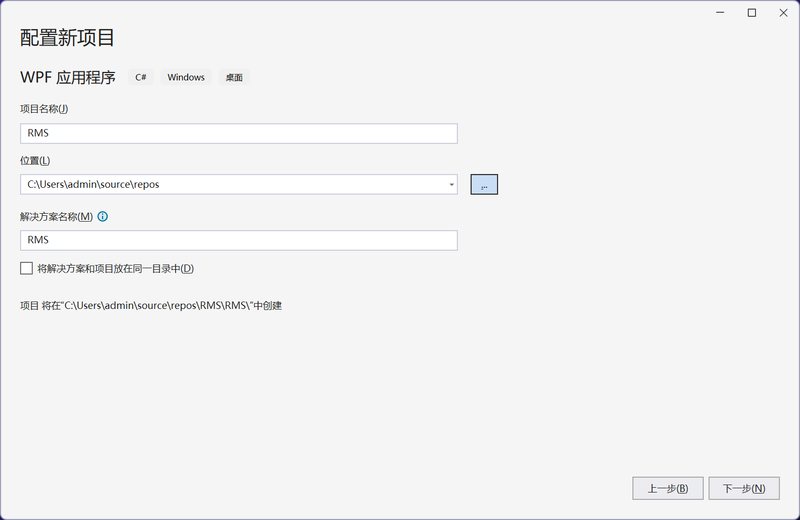Click the info icon beside 解决方案名称
The width and height of the screenshot is (800, 520).
point(103,217)
